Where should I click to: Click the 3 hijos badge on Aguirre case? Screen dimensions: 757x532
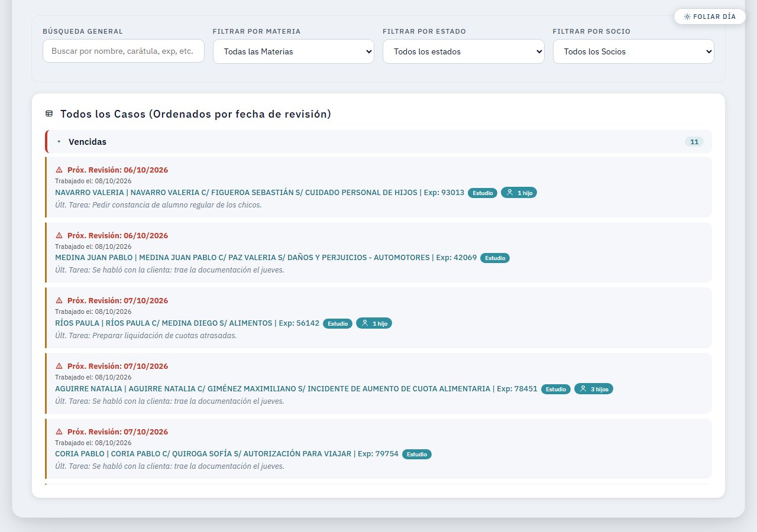pyautogui.click(x=594, y=389)
